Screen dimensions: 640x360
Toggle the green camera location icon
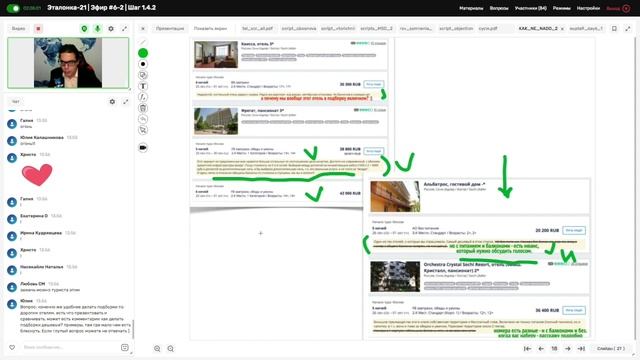[84, 29]
